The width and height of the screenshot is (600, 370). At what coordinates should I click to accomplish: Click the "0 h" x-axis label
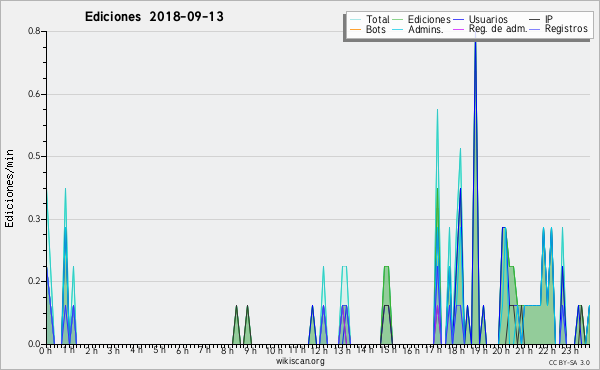(x=46, y=350)
